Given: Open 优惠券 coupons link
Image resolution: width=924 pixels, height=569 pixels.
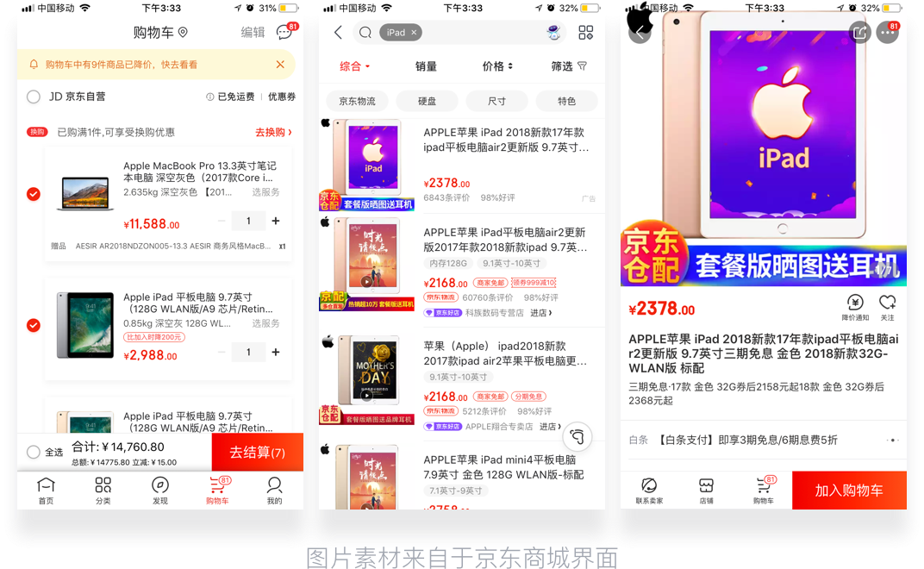Looking at the screenshot, I should click(x=282, y=97).
